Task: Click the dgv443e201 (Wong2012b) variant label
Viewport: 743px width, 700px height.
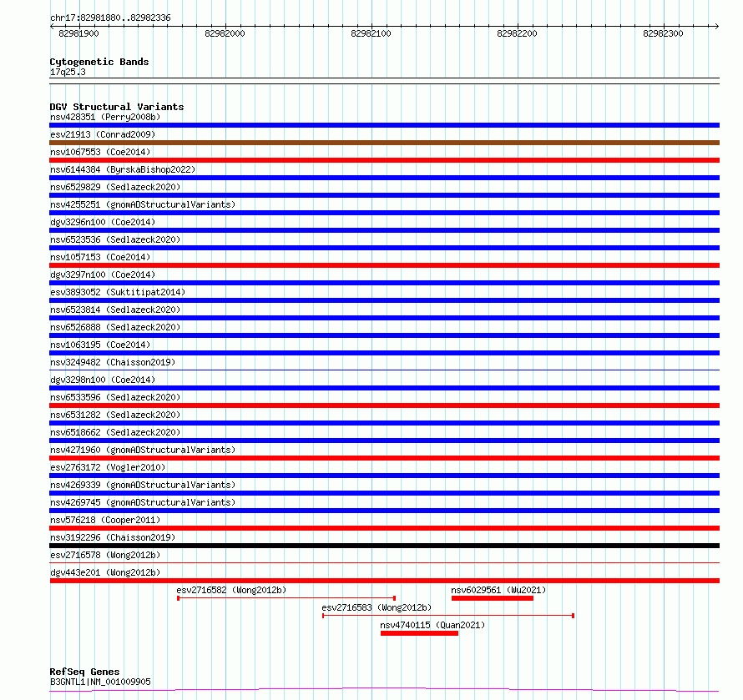Action: click(x=105, y=572)
